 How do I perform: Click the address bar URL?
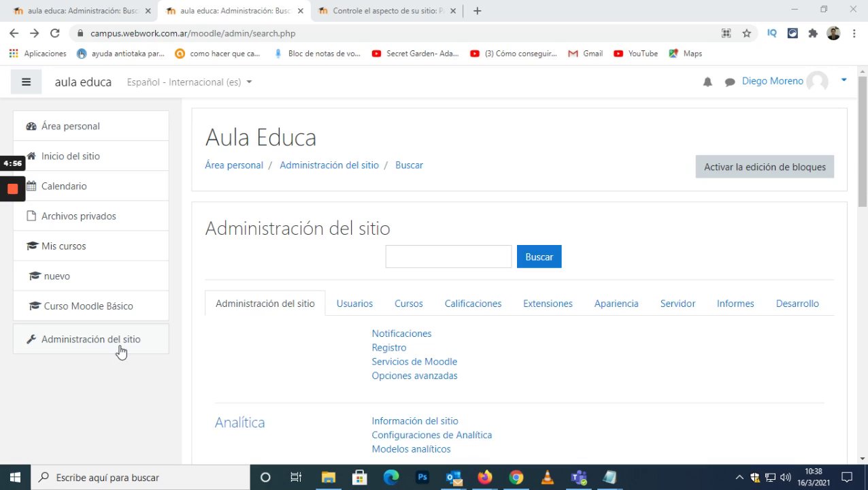[193, 33]
